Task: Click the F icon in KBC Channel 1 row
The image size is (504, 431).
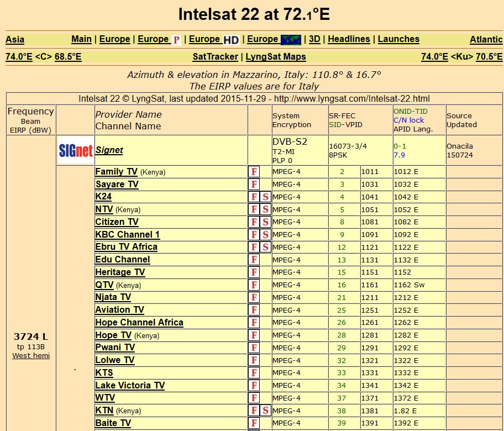Action: [254, 235]
